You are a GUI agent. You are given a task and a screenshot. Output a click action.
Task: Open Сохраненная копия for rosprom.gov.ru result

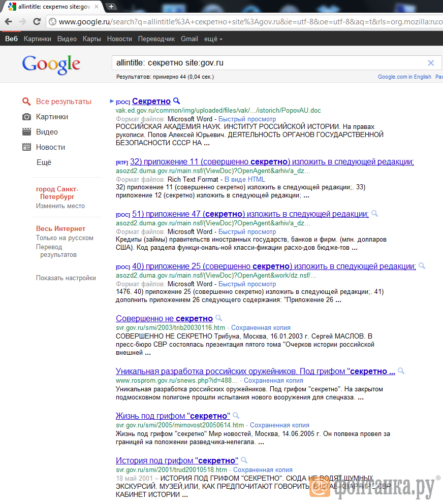[x=273, y=380]
